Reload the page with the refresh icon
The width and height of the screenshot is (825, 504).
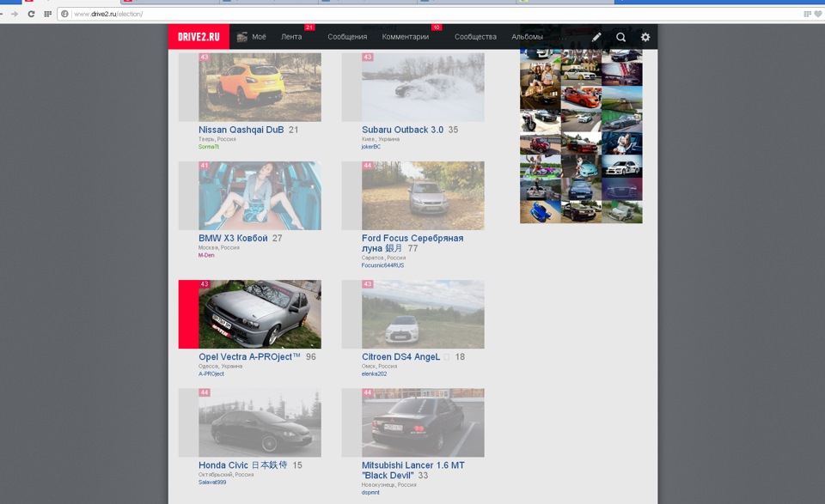pos(31,14)
